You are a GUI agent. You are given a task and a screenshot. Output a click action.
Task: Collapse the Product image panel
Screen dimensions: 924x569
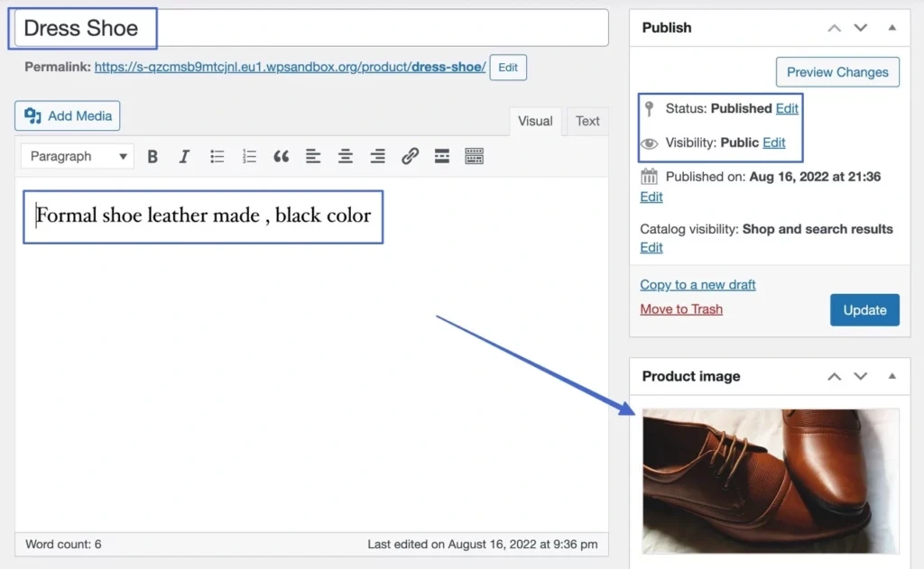coord(892,376)
